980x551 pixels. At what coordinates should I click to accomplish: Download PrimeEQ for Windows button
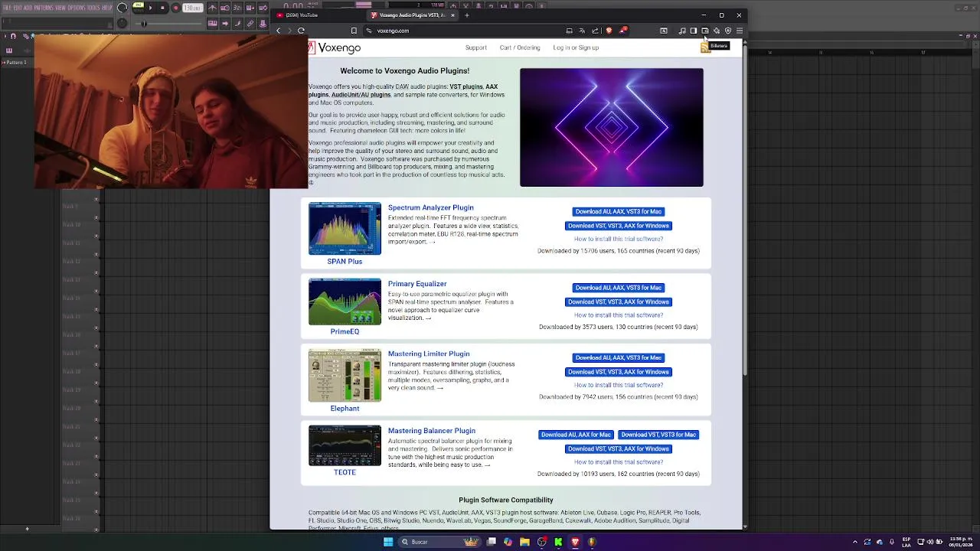[619, 302]
